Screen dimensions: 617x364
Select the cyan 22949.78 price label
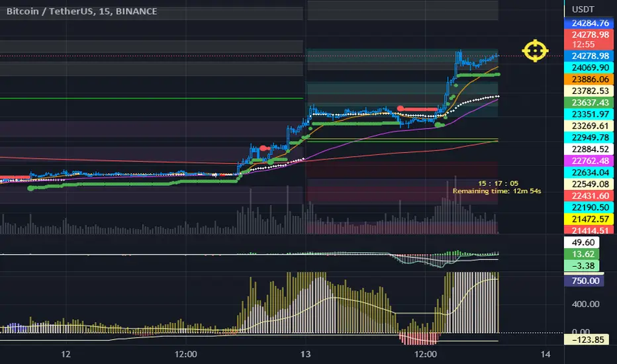coord(589,138)
